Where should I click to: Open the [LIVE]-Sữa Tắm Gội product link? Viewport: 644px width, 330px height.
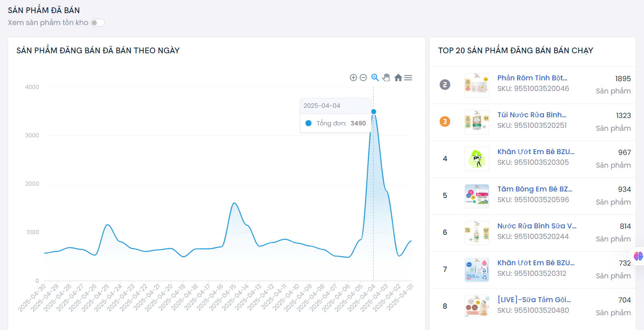point(534,300)
